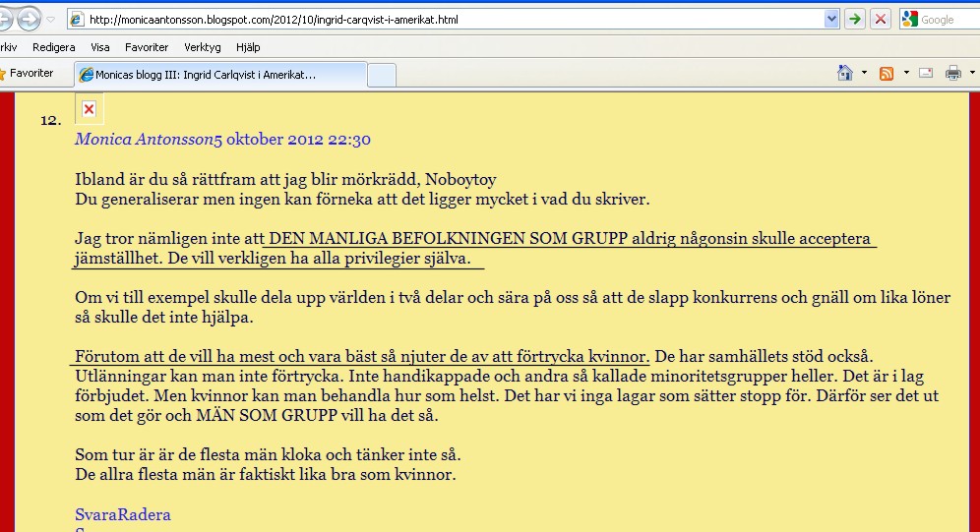Click the sentence 'De har samhällets stöd också.'
This screenshot has height=532, width=980.
point(764,357)
